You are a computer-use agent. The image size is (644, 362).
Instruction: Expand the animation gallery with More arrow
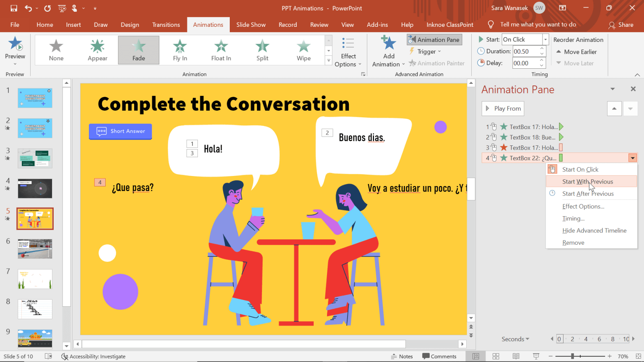(328, 60)
